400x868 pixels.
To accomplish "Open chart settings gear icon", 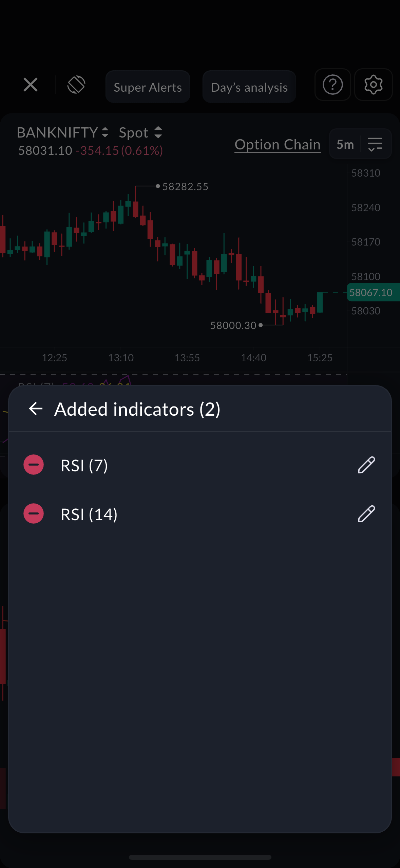I will coord(373,85).
